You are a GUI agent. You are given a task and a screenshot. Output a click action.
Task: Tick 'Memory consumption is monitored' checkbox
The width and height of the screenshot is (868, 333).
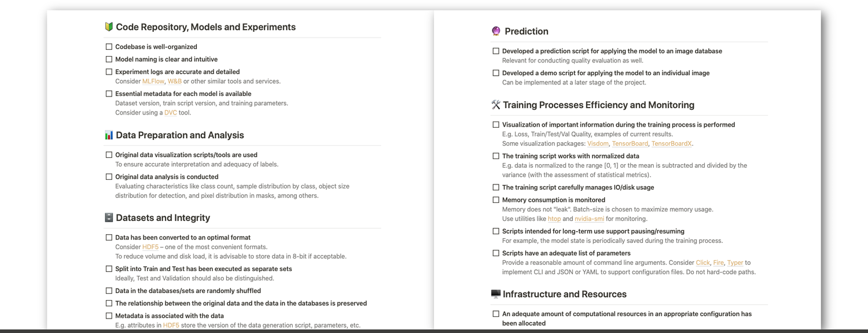click(496, 200)
